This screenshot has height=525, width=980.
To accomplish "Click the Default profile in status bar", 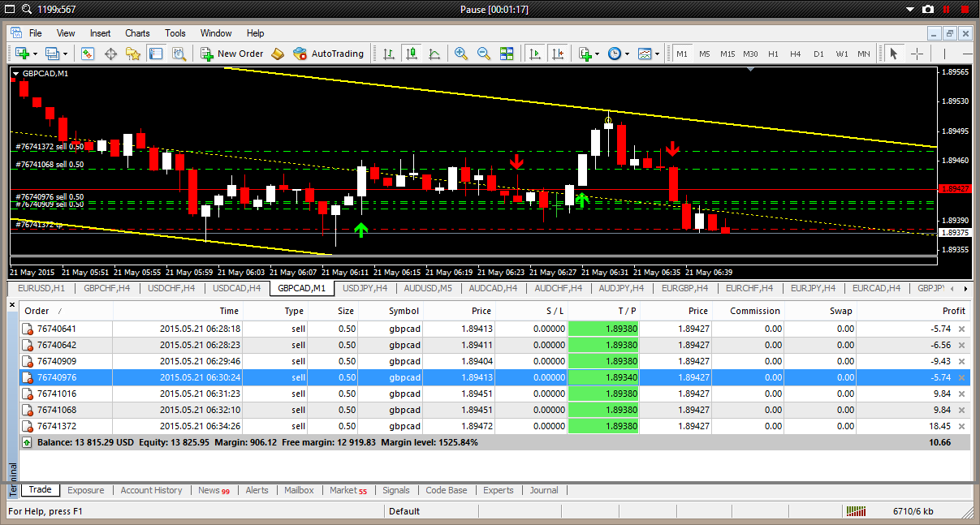I will 404,511.
